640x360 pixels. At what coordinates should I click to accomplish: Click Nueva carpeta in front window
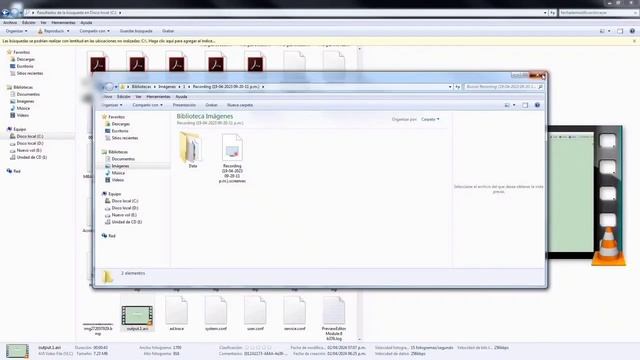coord(240,105)
